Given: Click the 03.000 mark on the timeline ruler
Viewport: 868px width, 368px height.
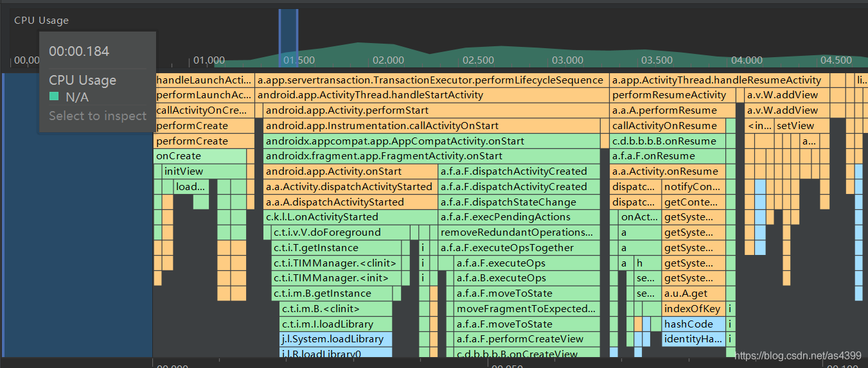Looking at the screenshot, I should click(x=567, y=60).
